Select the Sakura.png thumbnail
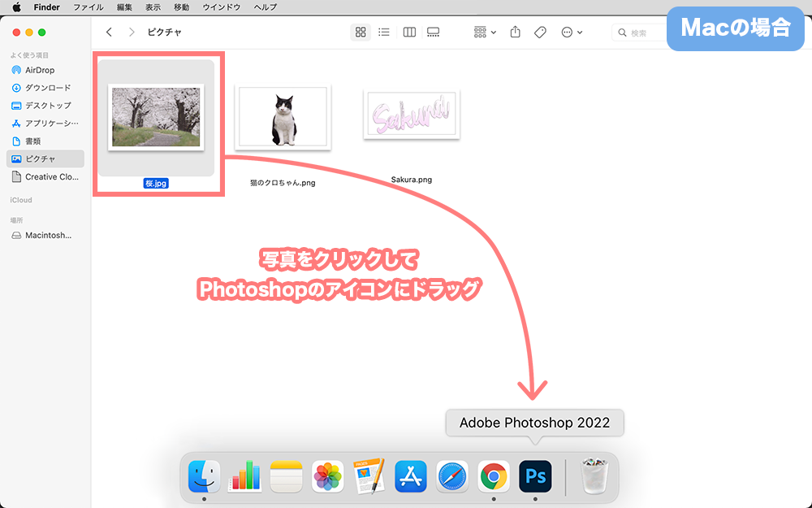Viewport: 812px width, 508px height. click(412, 114)
